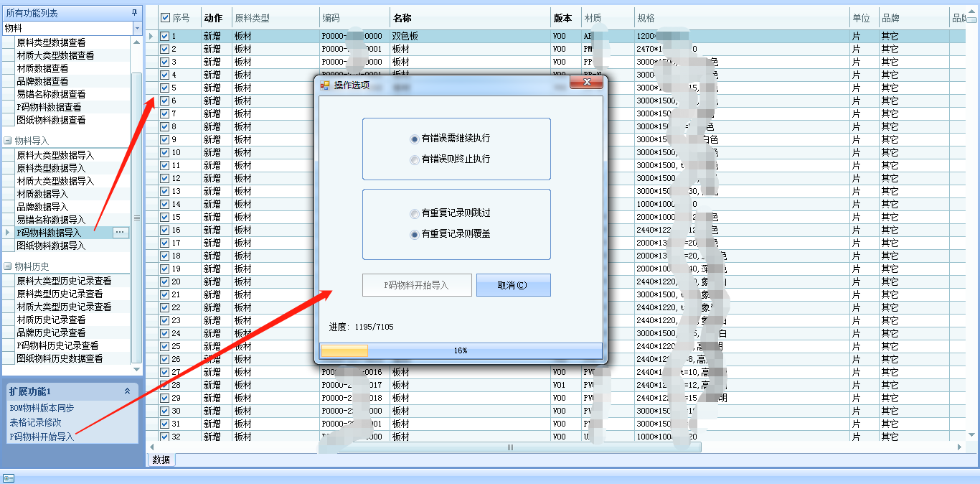Open 图纸物料历史数据查看 item

click(x=60, y=358)
